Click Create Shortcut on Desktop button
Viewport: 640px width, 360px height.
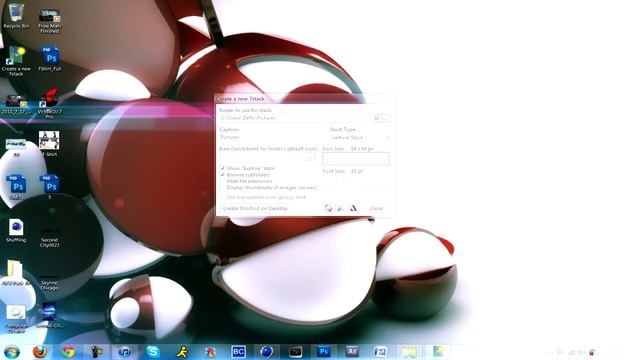[255, 208]
